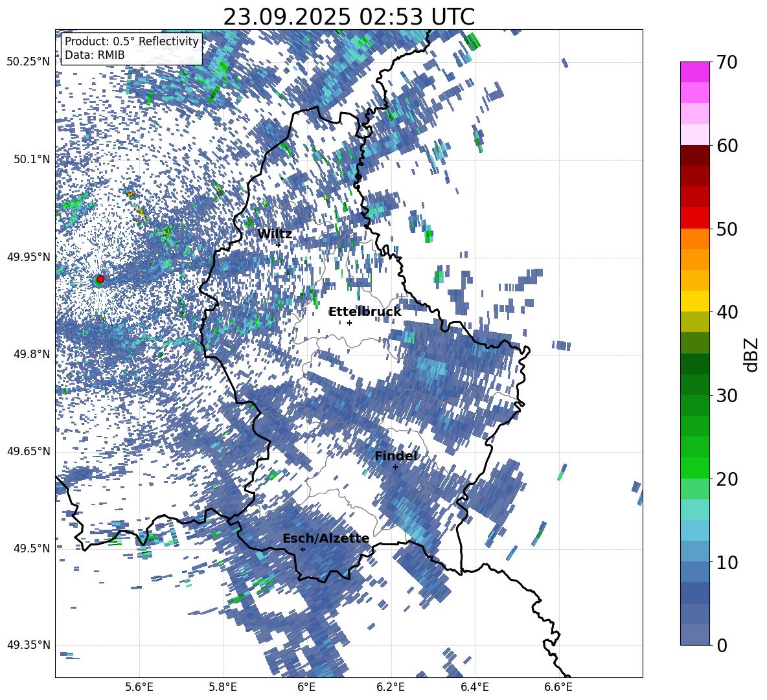Screen dimensions: 767x700
Task: Click the 49.8°N latitude label
Action: (32, 354)
